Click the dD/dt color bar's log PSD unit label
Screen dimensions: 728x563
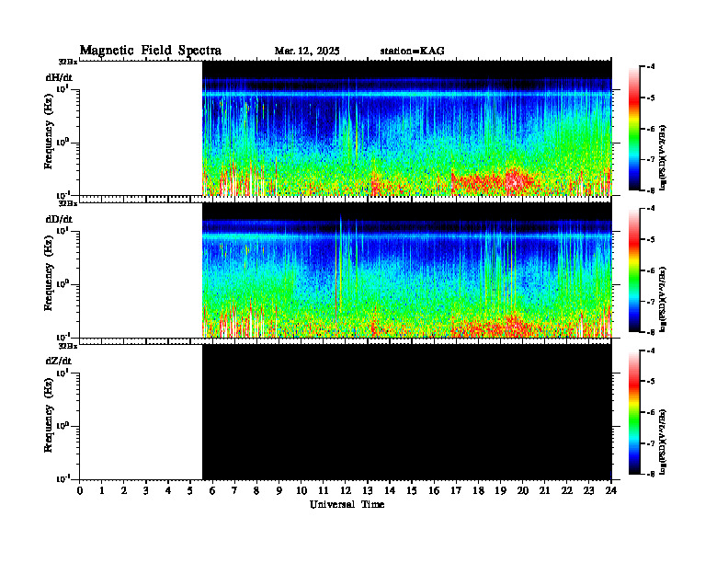[x=663, y=299]
